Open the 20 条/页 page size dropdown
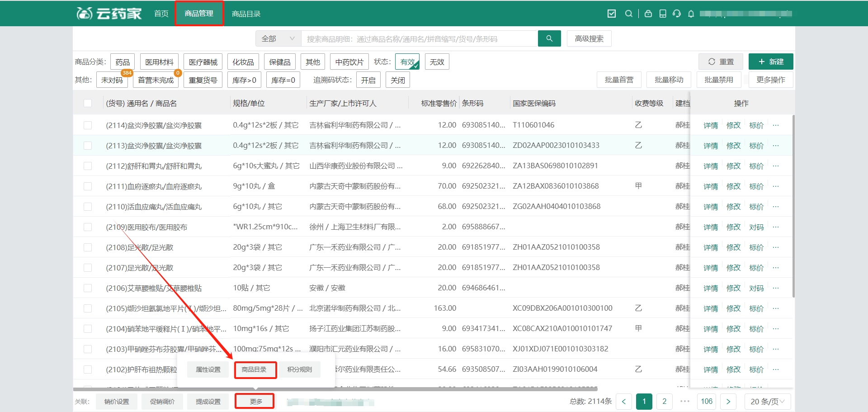The width and height of the screenshot is (868, 412). [x=768, y=401]
